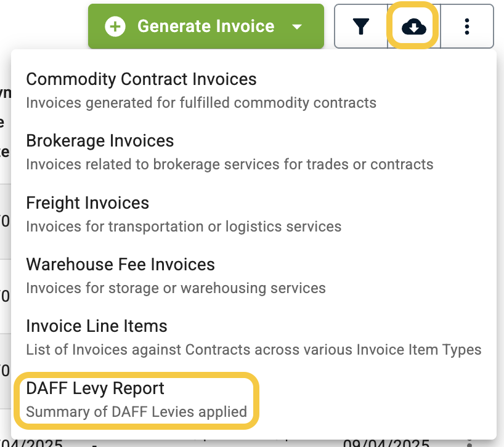Click 'Invoices for transportation or logistics services' text
Screen dimensions: 504x447
tap(184, 227)
